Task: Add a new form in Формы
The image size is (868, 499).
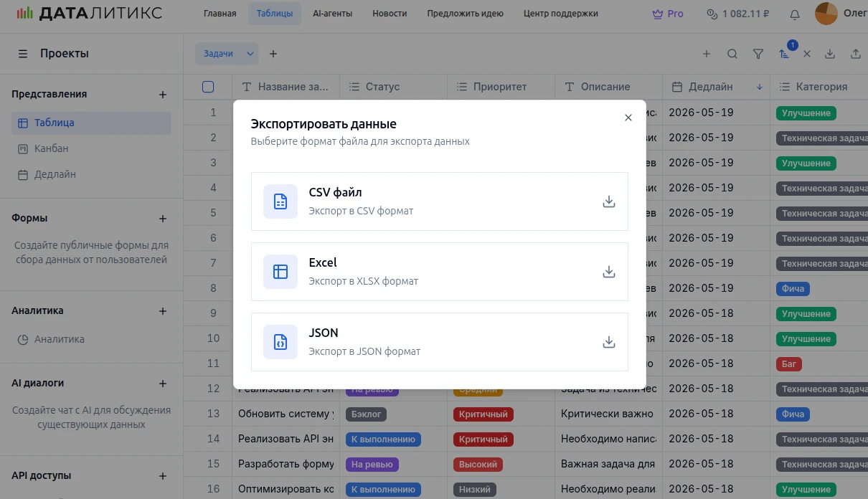Action: (163, 219)
